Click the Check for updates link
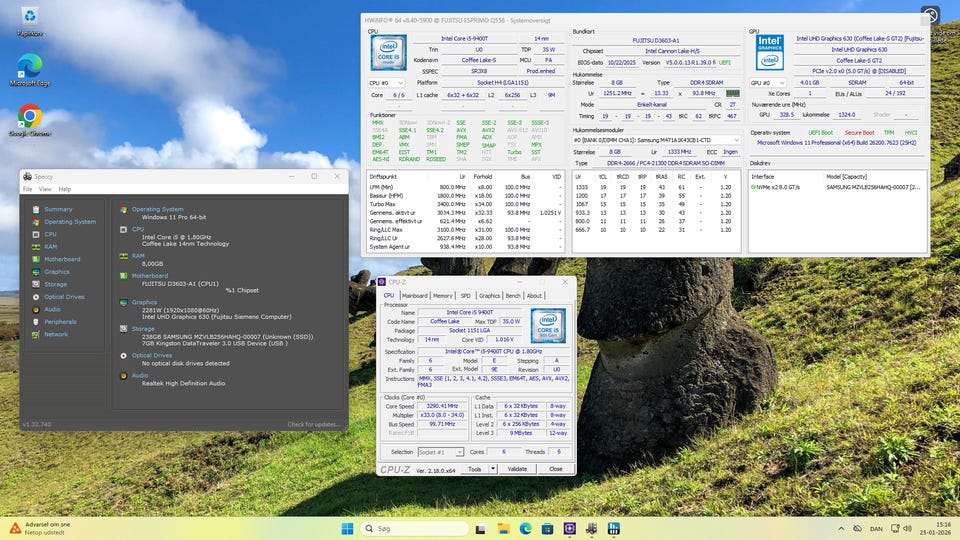 (315, 424)
